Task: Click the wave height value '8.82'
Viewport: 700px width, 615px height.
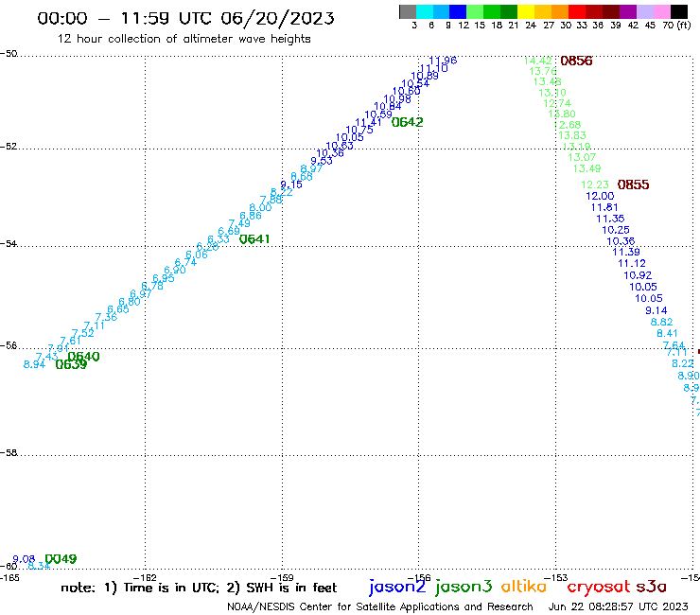Action: tap(661, 322)
